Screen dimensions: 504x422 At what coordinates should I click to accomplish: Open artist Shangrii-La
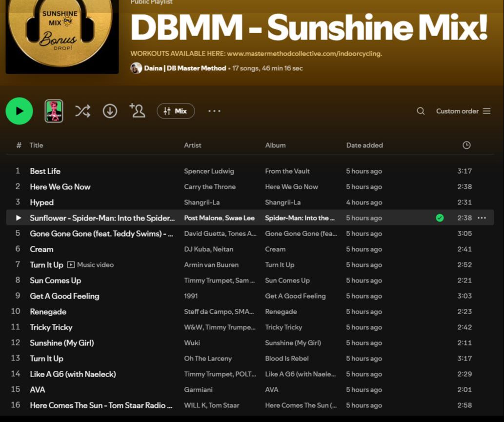pyautogui.click(x=202, y=202)
